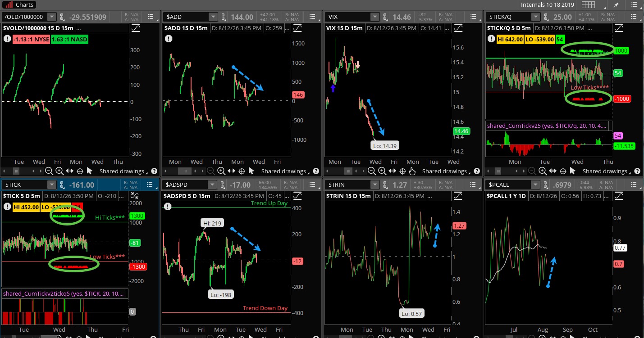Expand the $TICK symbol dropdown

(x=52, y=185)
